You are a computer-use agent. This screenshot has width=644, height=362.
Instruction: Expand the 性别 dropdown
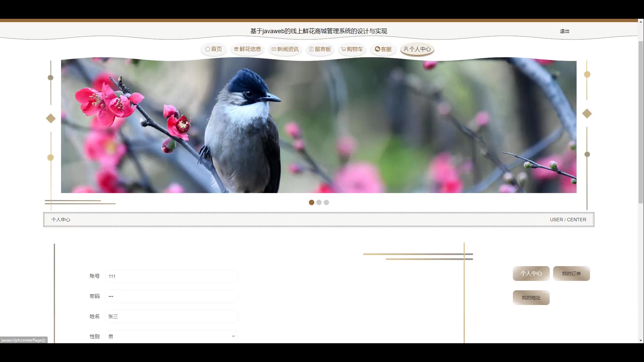coord(172,337)
